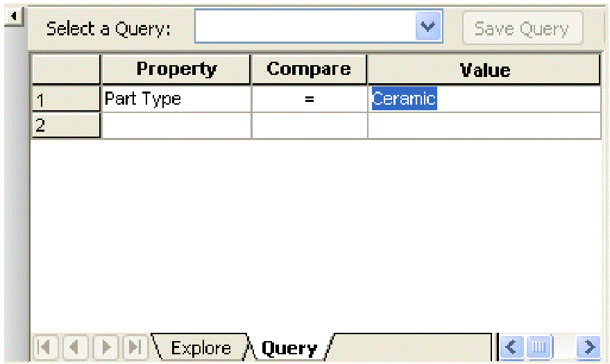Open the Select a Query dropdown arrow

pyautogui.click(x=428, y=26)
